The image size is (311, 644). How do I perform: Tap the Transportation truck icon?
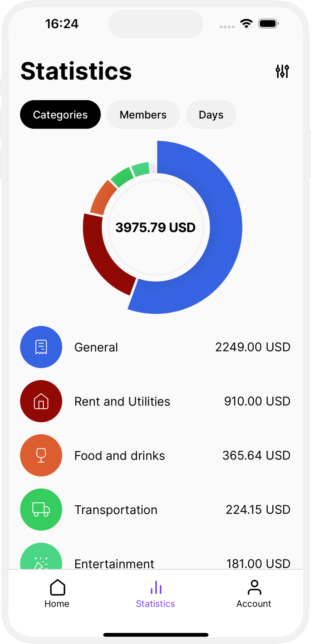click(x=41, y=510)
